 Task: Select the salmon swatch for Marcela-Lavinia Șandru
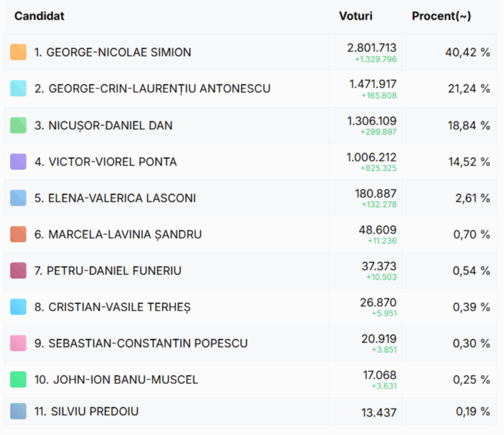[18, 235]
